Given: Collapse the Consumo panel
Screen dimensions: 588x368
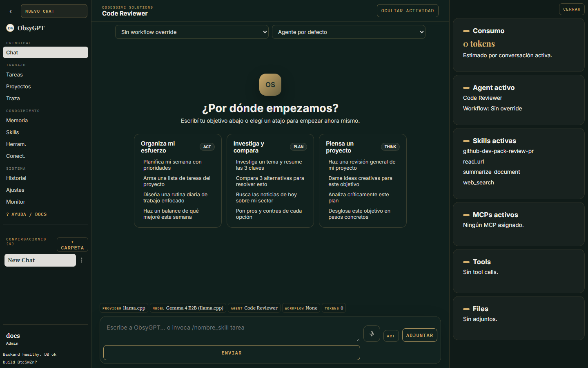Looking at the screenshot, I should point(466,31).
